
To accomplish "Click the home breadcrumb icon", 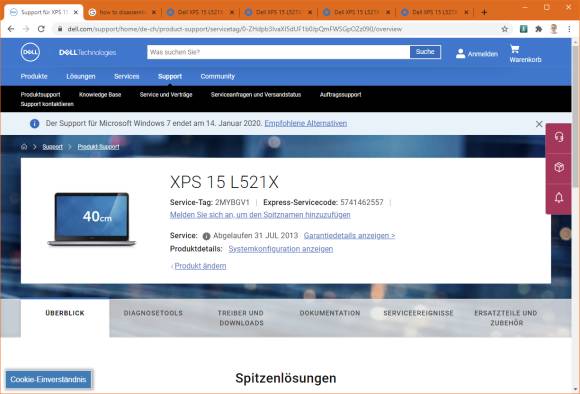I will [x=24, y=147].
